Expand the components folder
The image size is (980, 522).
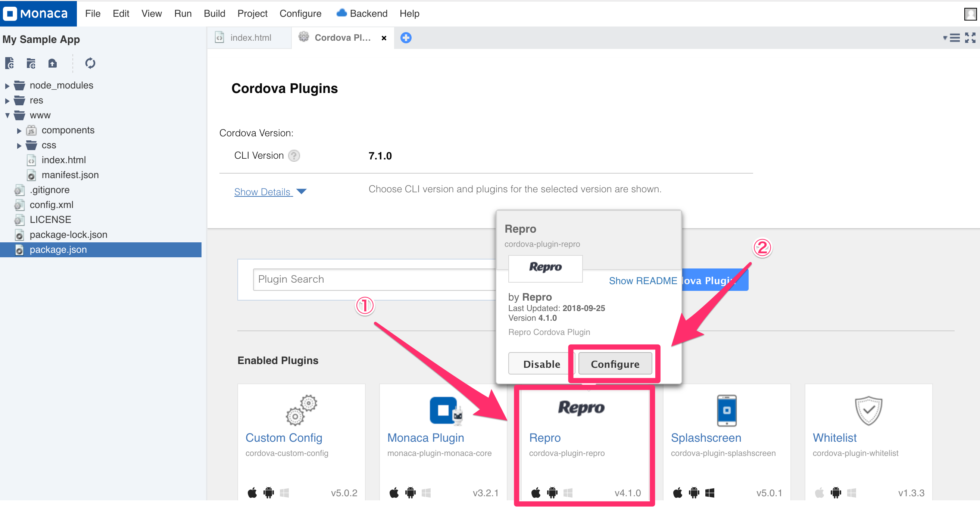tap(19, 131)
